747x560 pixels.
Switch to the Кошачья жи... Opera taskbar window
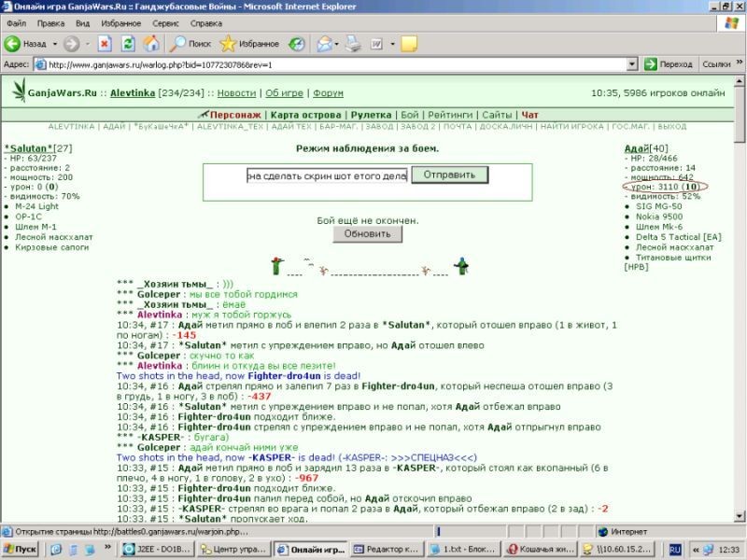pos(542,549)
